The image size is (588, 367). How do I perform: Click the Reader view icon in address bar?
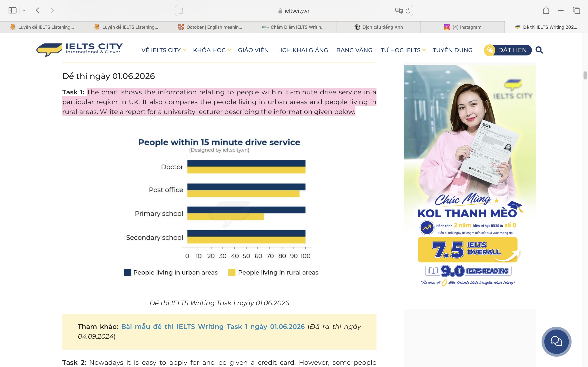pos(181,11)
